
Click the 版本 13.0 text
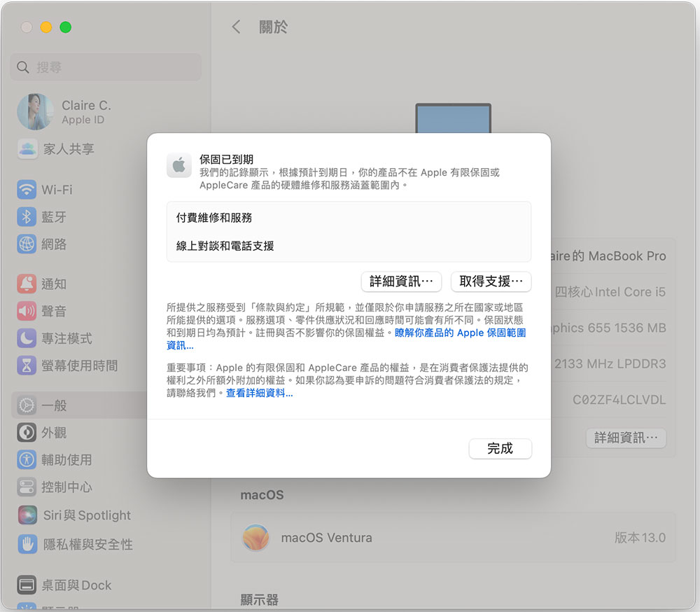[640, 538]
